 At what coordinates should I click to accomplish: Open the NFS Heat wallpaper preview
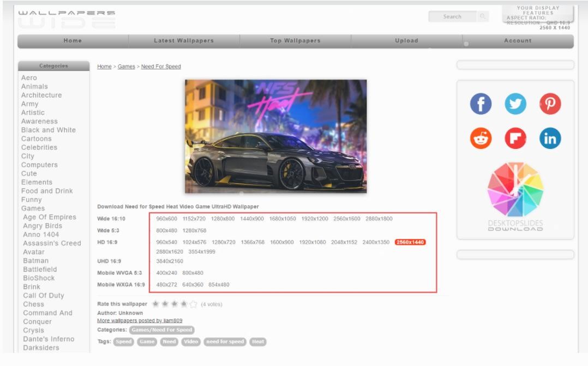click(x=275, y=136)
